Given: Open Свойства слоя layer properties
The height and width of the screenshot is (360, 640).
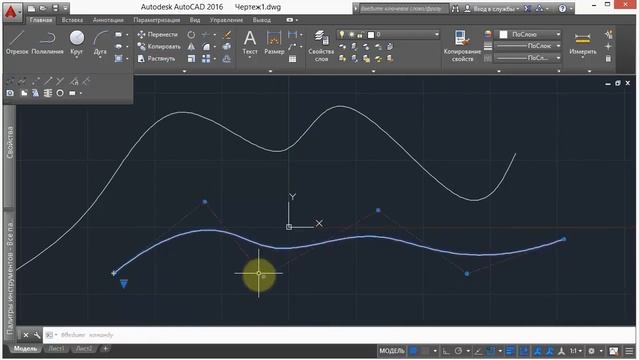Looking at the screenshot, I should [321, 46].
